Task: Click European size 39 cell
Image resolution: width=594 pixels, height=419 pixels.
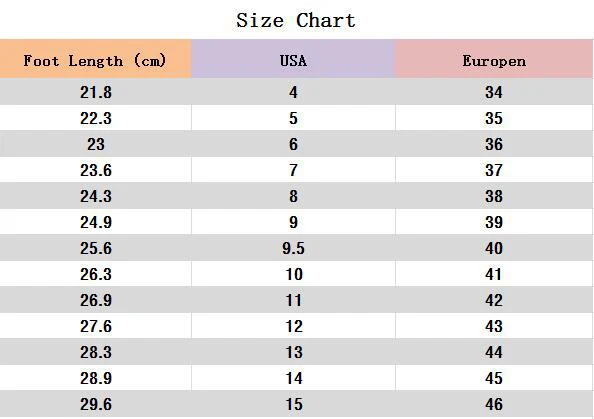Action: 494,222
